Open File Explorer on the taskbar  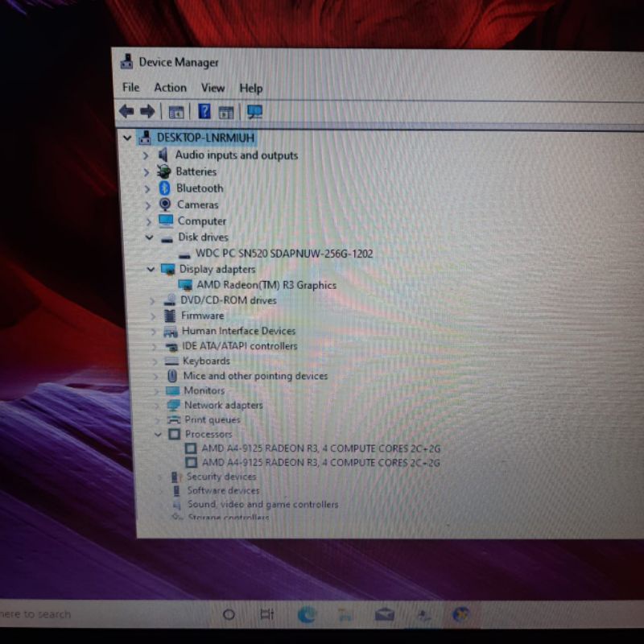point(345,614)
